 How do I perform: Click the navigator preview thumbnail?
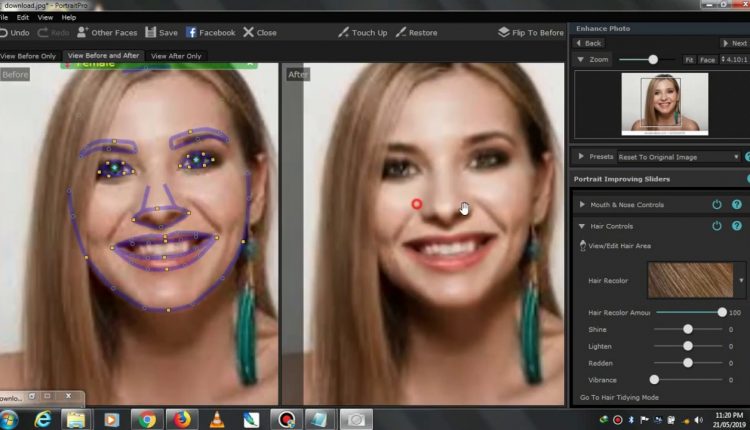click(x=665, y=104)
